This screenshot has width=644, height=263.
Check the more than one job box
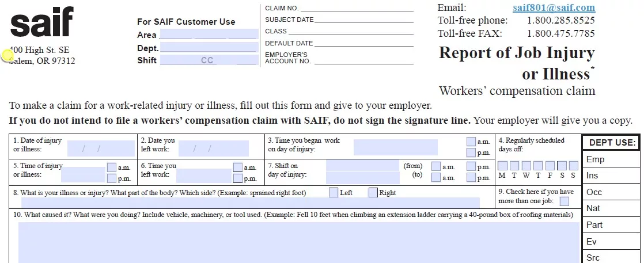565,201
